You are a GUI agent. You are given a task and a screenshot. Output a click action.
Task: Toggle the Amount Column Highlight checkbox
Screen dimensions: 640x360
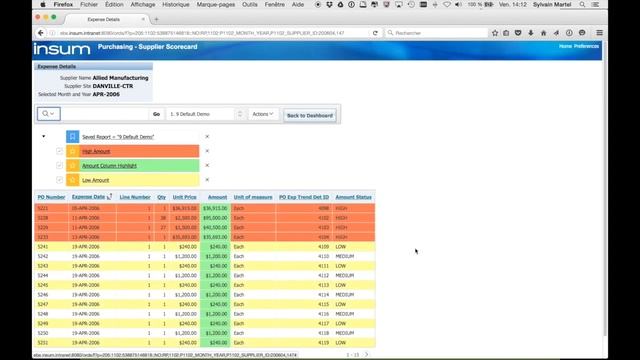[x=59, y=165]
